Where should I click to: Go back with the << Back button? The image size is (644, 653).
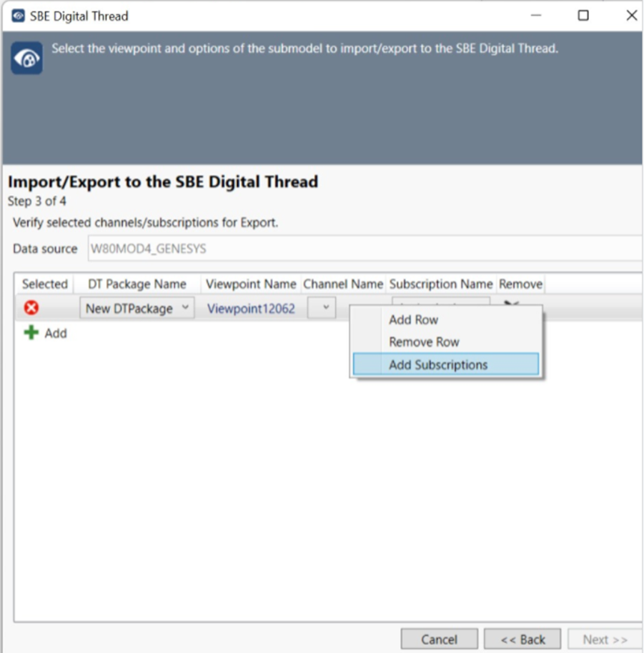pos(522,639)
